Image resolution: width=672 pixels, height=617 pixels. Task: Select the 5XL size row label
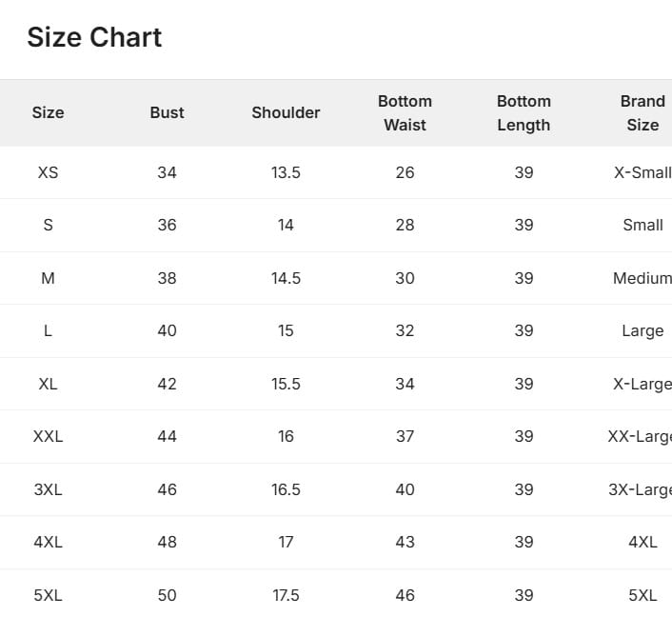[48, 595]
